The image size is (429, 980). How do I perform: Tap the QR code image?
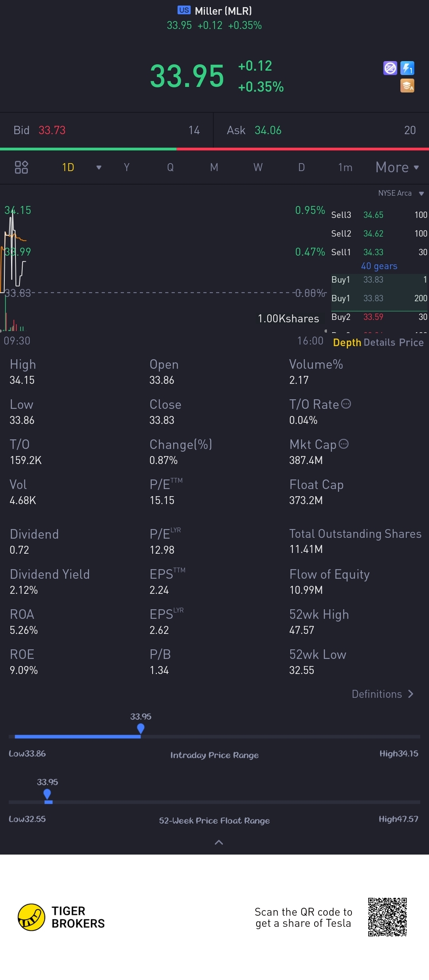pyautogui.click(x=387, y=917)
